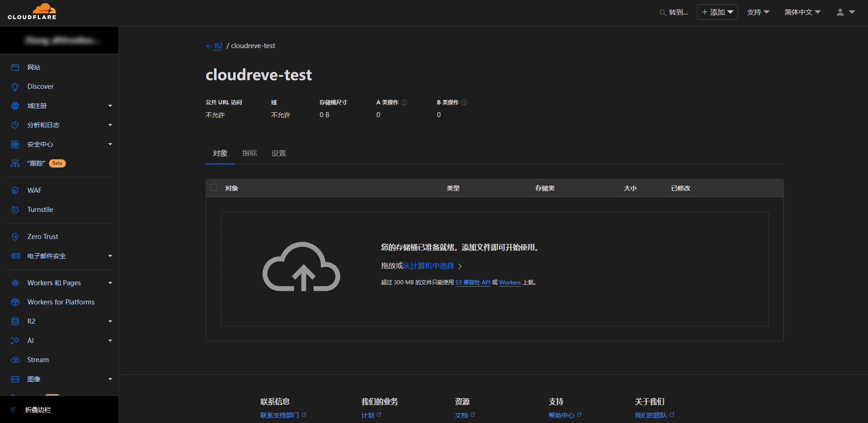The width and height of the screenshot is (868, 423).
Task: Navigate back via the R2 breadcrumb link
Action: coord(219,45)
